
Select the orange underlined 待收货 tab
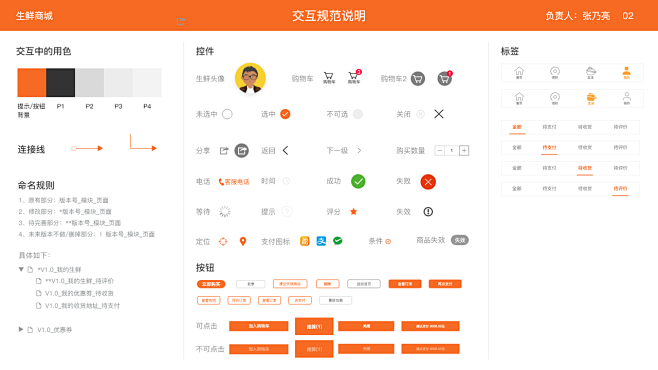585,168
